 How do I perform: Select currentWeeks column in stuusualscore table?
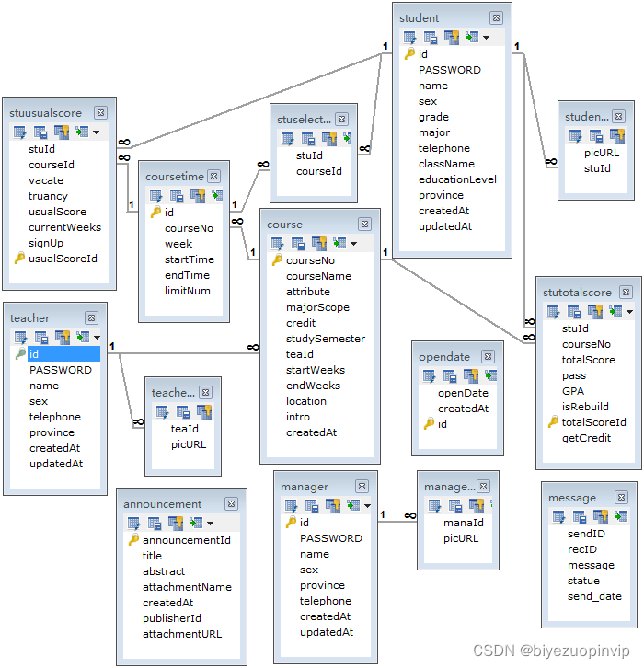pyautogui.click(x=64, y=227)
